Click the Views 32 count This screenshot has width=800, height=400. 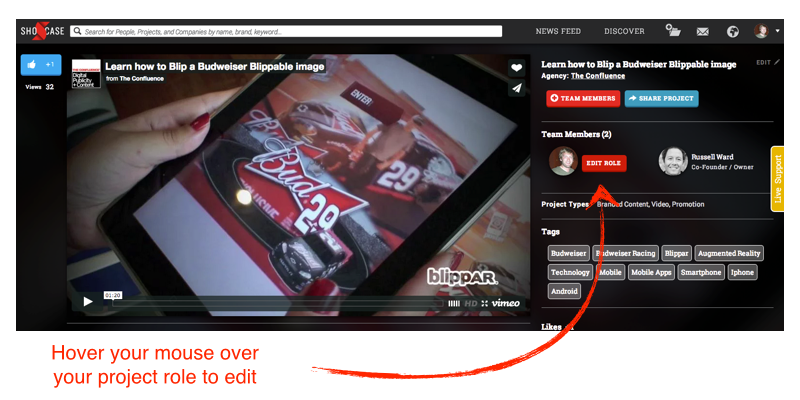point(40,87)
